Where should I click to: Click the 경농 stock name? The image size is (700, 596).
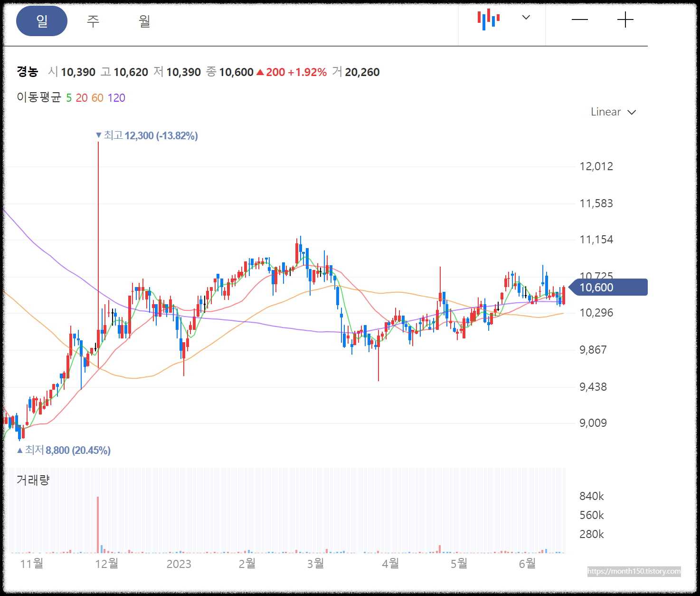tap(27, 72)
